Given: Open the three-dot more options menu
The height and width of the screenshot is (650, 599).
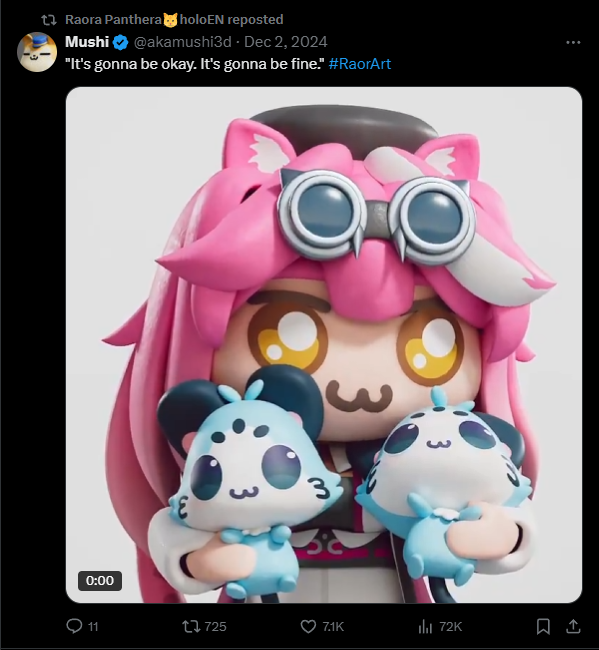Looking at the screenshot, I should click(x=573, y=42).
